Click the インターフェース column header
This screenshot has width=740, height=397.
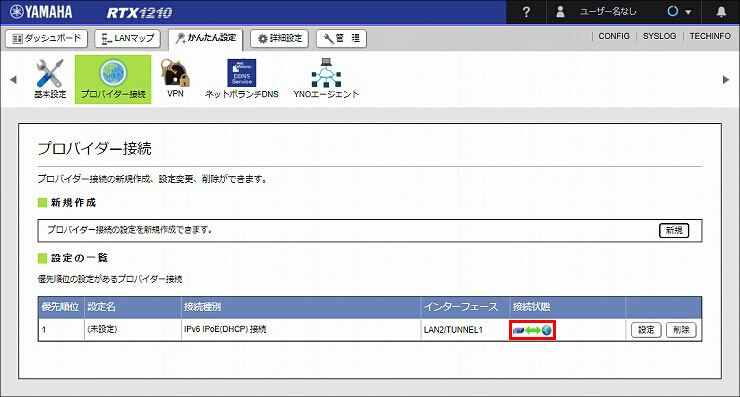click(x=465, y=307)
